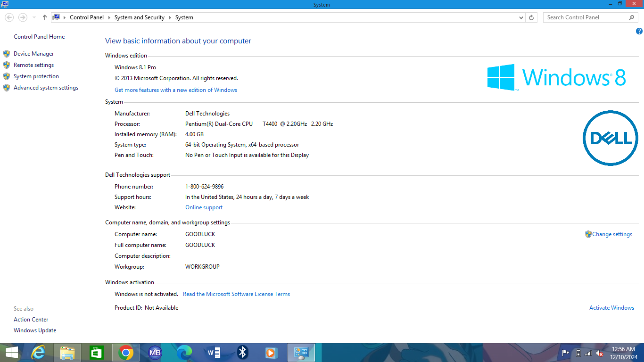Open the Windows Start button
The width and height of the screenshot is (644, 362).
(12, 353)
